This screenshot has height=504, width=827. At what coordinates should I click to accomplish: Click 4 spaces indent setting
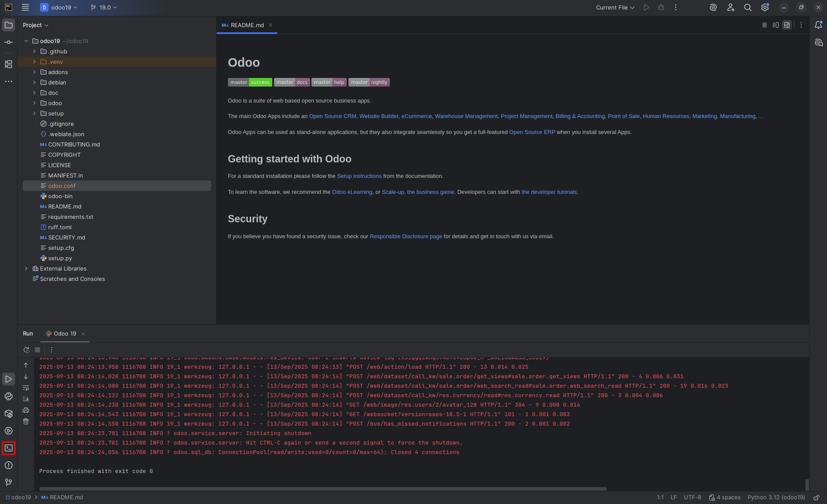pyautogui.click(x=725, y=497)
